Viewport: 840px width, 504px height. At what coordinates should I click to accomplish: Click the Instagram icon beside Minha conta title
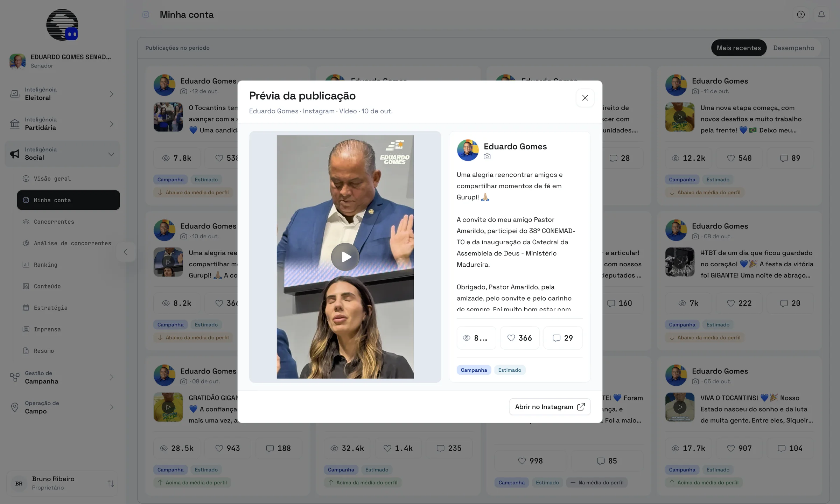146,15
